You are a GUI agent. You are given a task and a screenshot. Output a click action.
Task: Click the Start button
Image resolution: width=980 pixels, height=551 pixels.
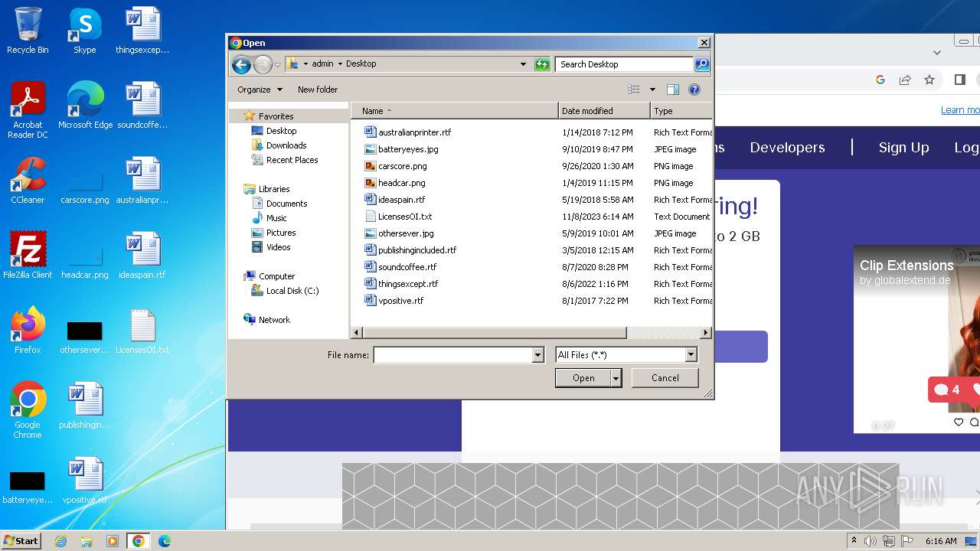[x=21, y=541]
